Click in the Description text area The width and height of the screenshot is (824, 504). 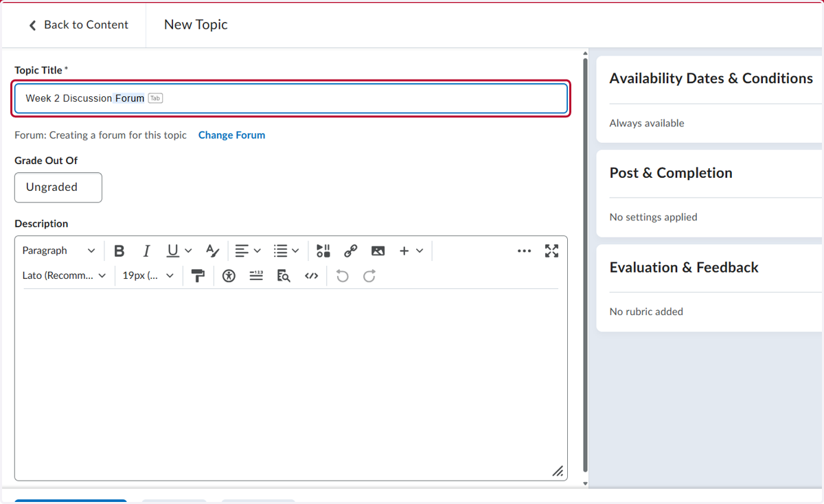click(291, 384)
